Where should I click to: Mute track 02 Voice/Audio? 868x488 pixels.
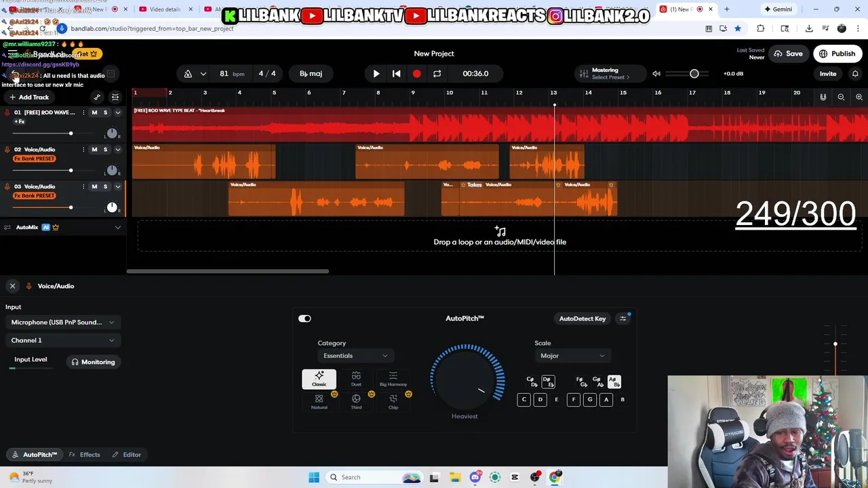[x=94, y=149]
